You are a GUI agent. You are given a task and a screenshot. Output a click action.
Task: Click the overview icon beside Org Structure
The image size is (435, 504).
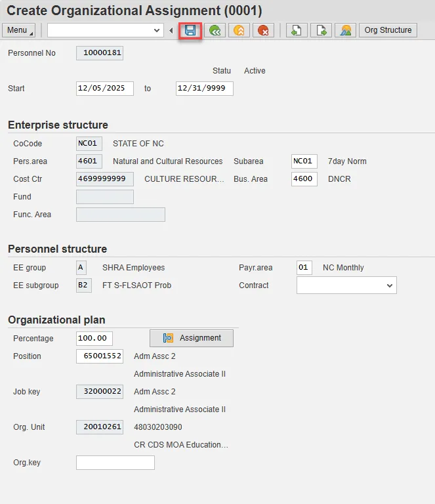[345, 30]
